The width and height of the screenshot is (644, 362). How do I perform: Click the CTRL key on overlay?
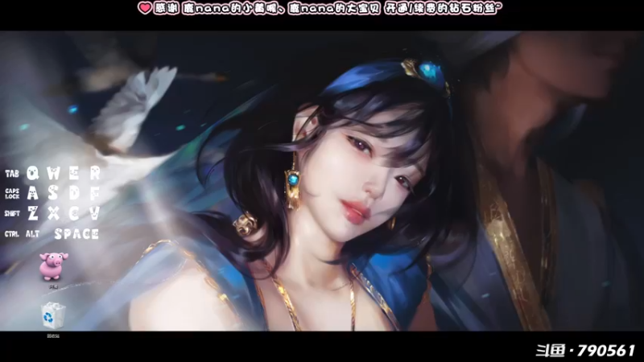[12, 234]
